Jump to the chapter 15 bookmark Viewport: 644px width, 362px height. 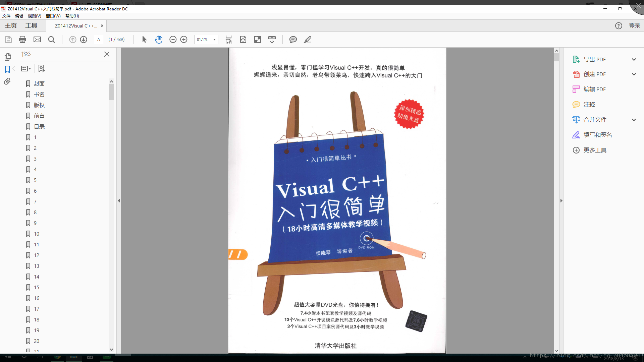click(x=37, y=287)
